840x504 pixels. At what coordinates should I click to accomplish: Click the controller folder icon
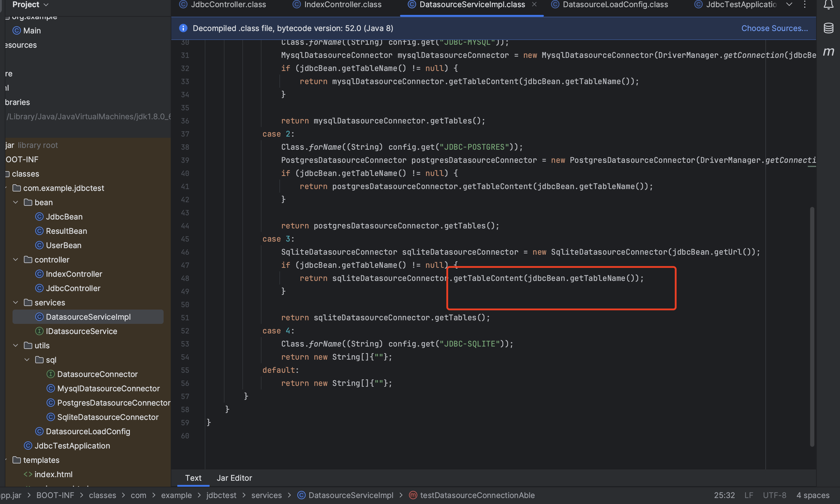[28, 259]
